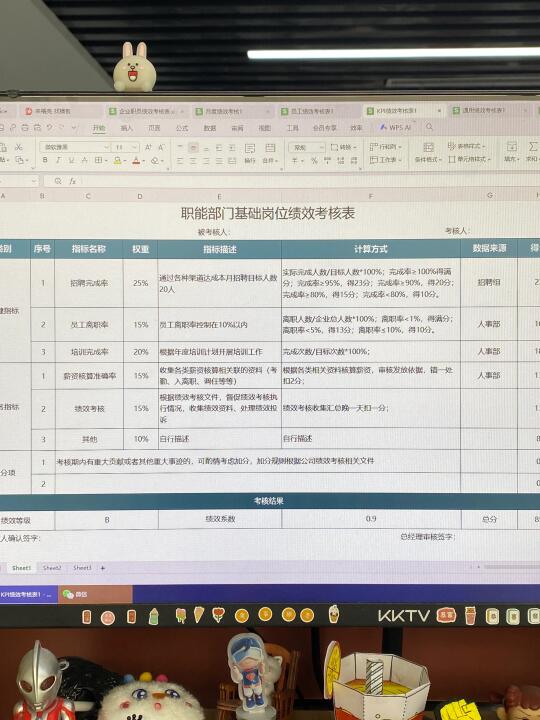Switch to the Sheet2 worksheet tab
The height and width of the screenshot is (720, 540).
[52, 568]
